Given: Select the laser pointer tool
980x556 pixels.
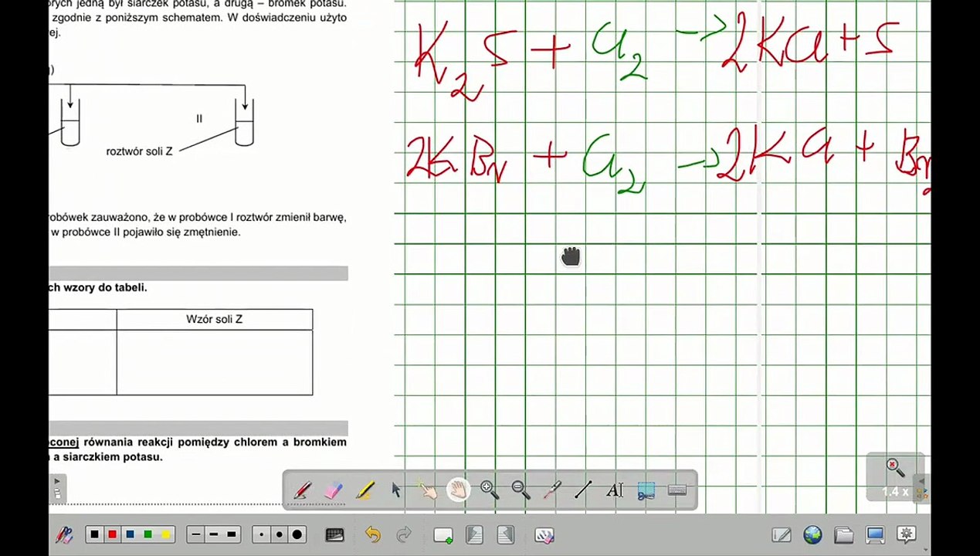Looking at the screenshot, I should (x=552, y=490).
